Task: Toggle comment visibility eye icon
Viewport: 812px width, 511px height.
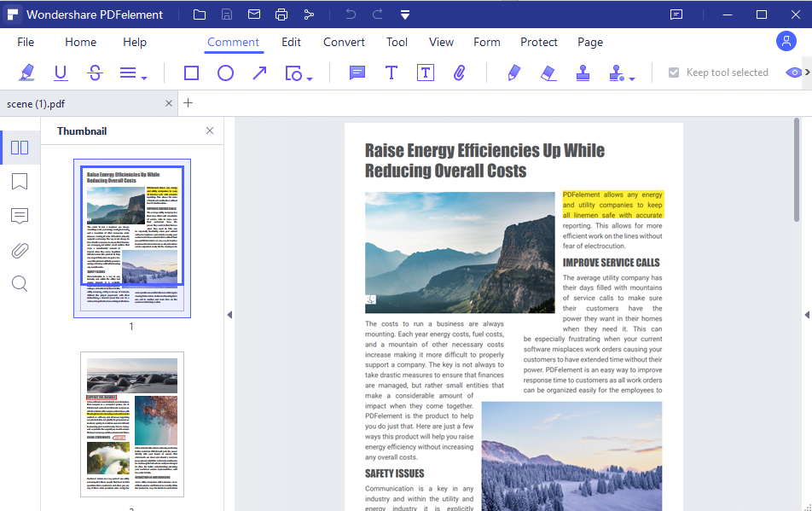Action: point(793,73)
